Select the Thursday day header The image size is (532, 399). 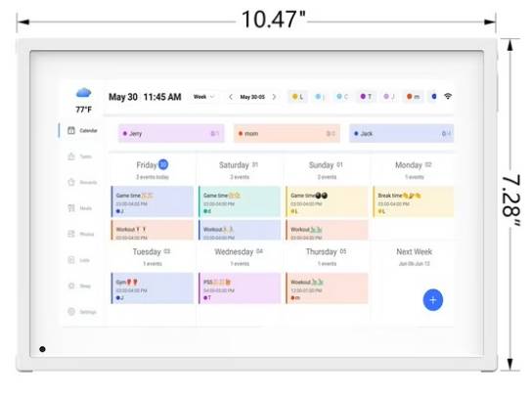(326, 251)
